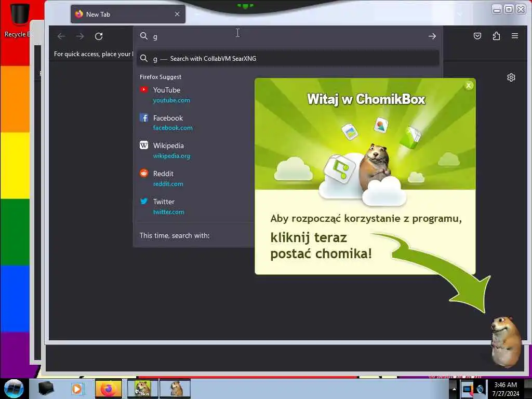
Task: Go forward using Firefox forward arrow
Action: (x=80, y=36)
